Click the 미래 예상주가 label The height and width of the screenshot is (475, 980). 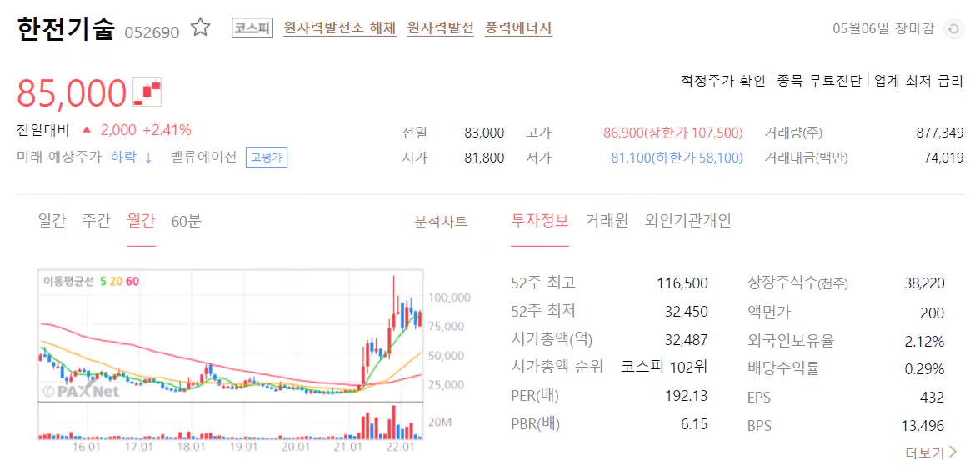pyautogui.click(x=58, y=157)
